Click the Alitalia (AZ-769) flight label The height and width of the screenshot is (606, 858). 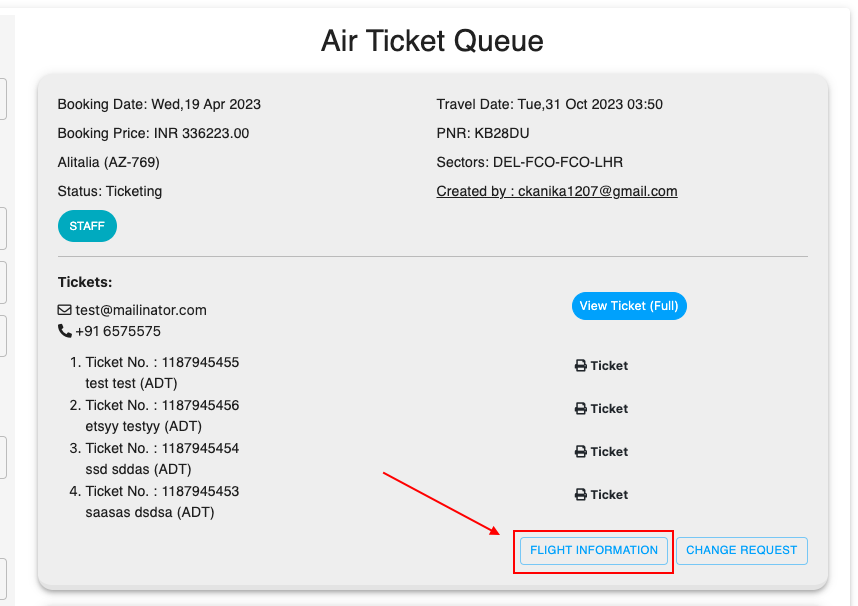click(109, 162)
